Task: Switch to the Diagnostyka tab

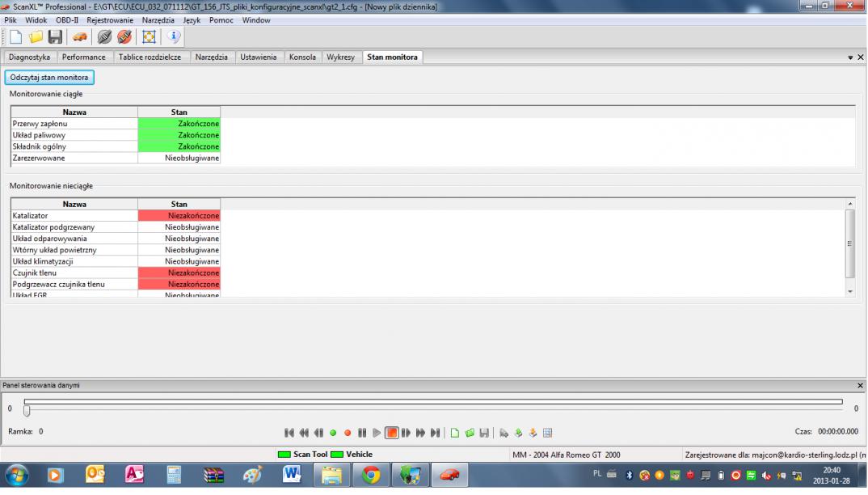Action: coord(29,57)
